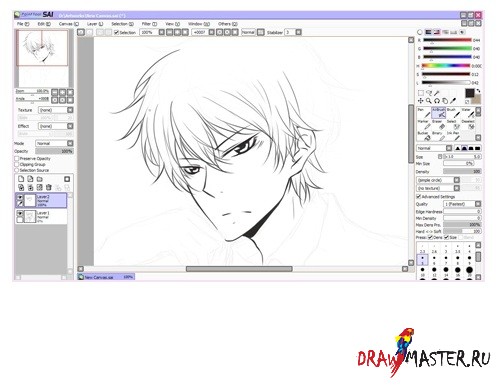
Task: Switch to New Canvas.sai document tab
Action: point(106,277)
